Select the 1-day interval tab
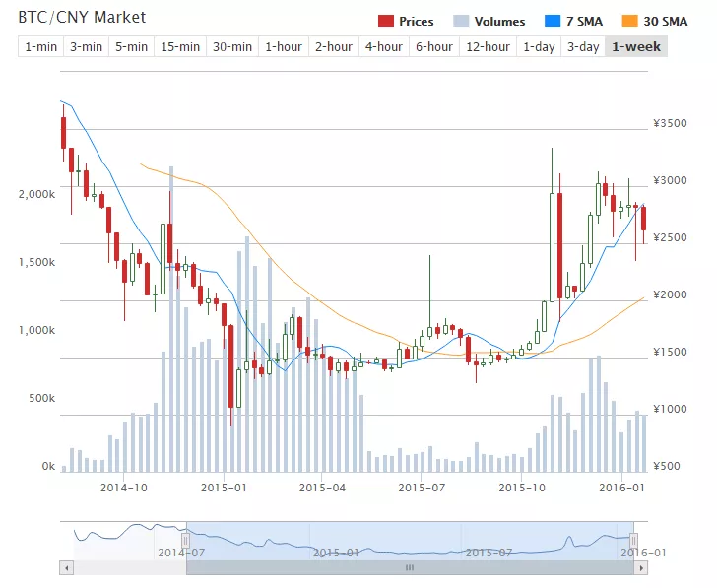717x588 pixels. tap(539, 46)
